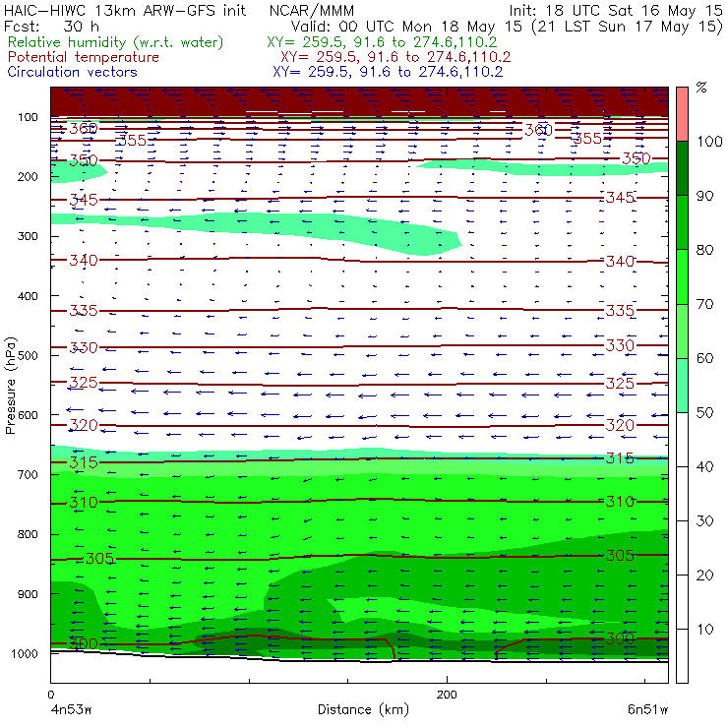Click the '345' contour label nearest the 6n51w end
728x728 pixels.
620,198
